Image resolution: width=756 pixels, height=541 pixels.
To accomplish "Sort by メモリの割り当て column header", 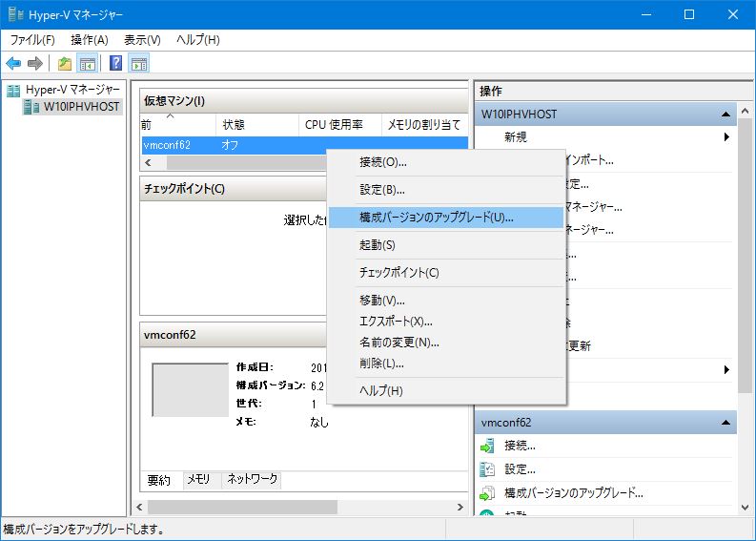I will (x=424, y=125).
